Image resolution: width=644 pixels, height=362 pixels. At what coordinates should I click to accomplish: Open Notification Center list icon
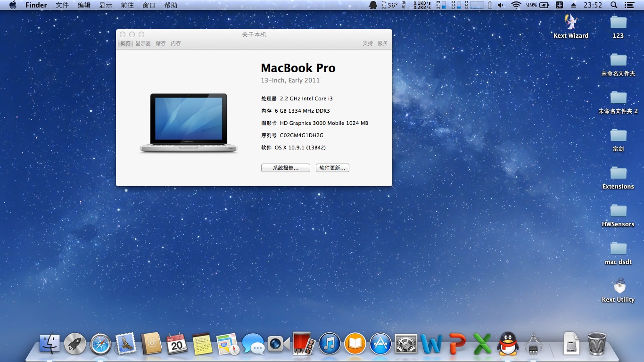[629, 5]
